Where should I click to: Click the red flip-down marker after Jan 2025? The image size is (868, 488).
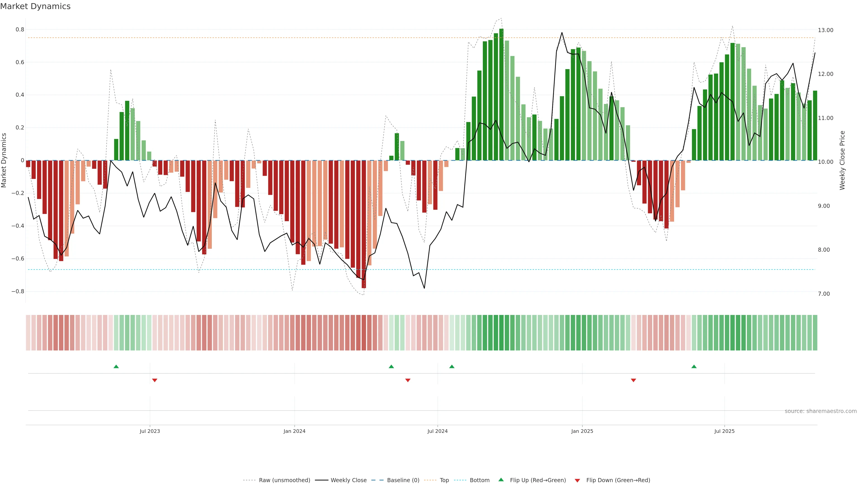633,380
